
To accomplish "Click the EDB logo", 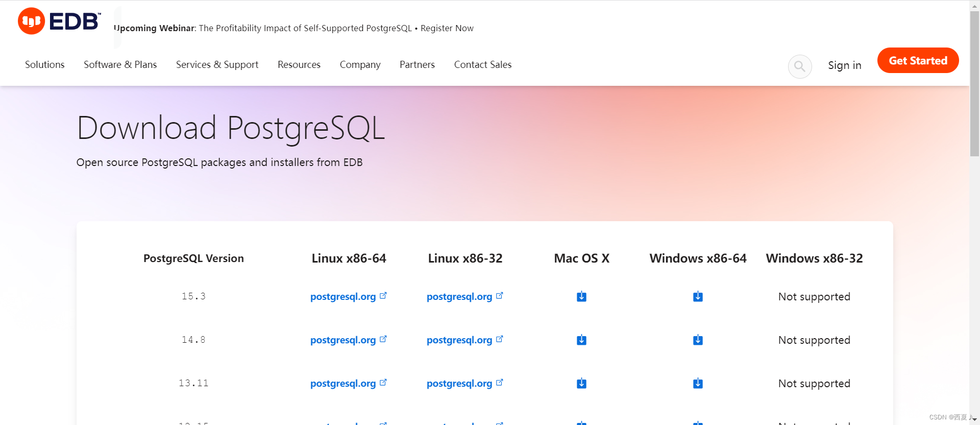I will click(59, 21).
